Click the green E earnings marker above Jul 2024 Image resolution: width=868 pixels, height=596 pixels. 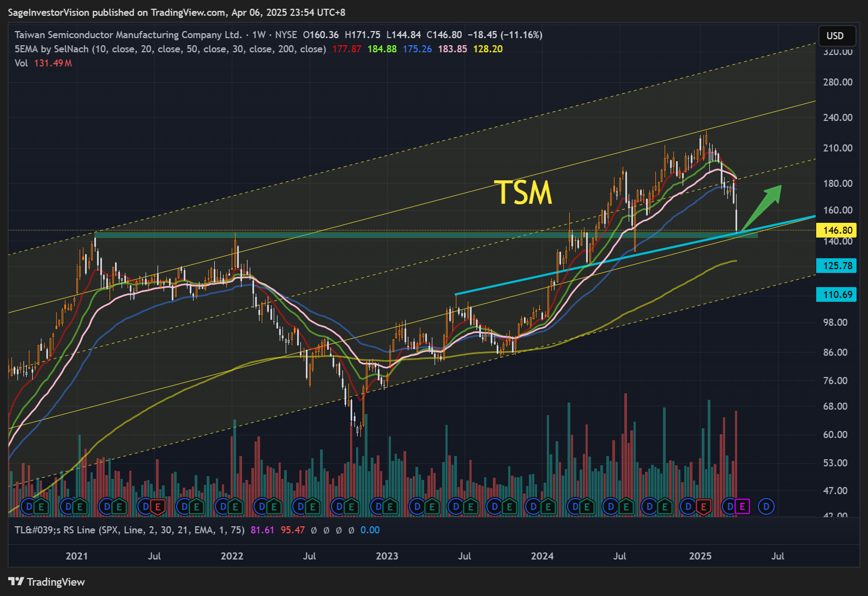pyautogui.click(x=626, y=507)
